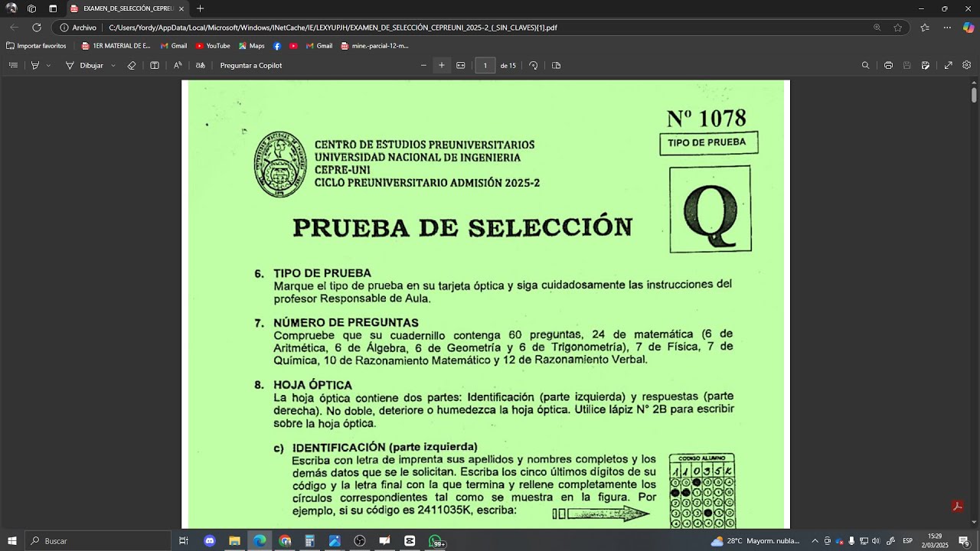
Task: Open the tab actions menu icon
Action: (53, 8)
